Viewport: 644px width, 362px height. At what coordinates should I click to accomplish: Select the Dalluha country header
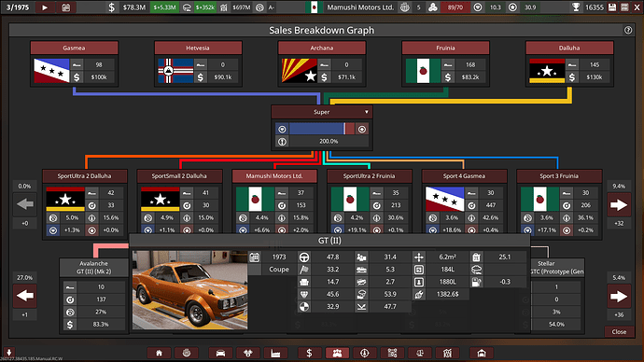click(x=569, y=48)
